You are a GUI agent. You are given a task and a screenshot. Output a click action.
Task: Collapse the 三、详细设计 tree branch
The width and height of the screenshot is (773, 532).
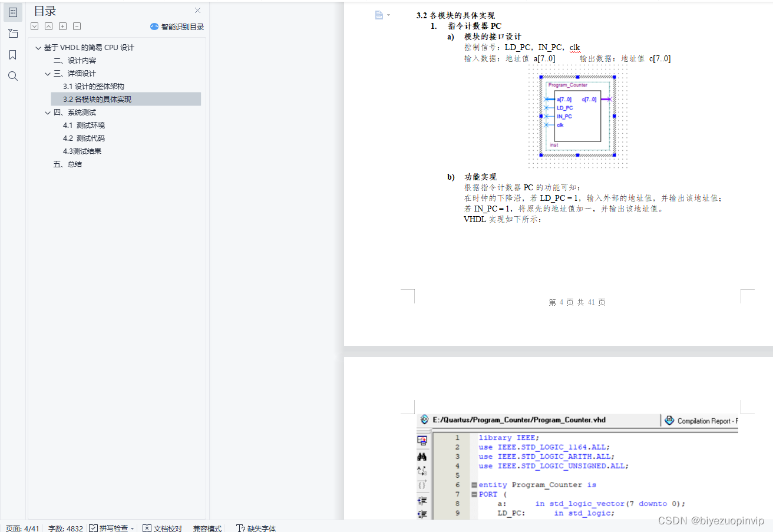point(48,73)
